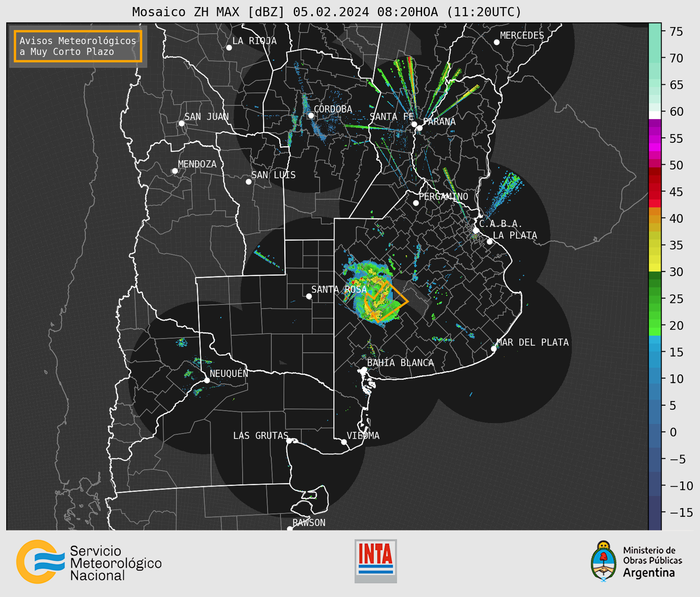The width and height of the screenshot is (700, 597).
Task: Click the Paraná city marker dot
Action: pos(420,128)
